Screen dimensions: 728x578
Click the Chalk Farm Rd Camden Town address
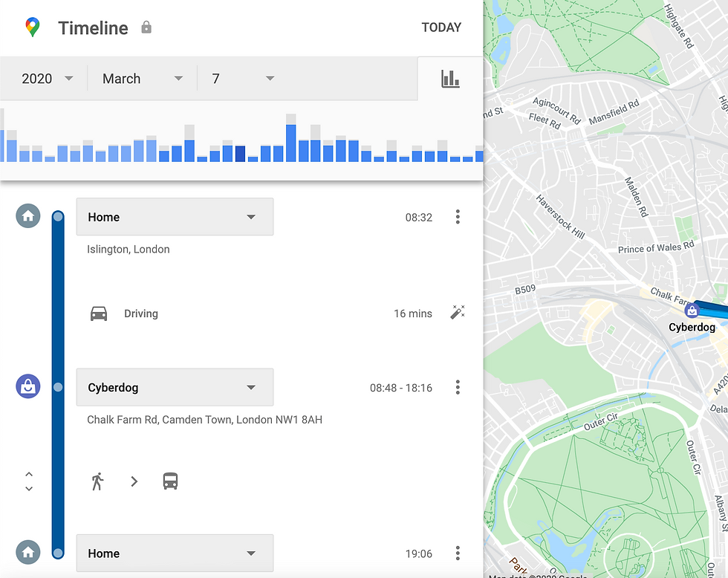pos(205,420)
